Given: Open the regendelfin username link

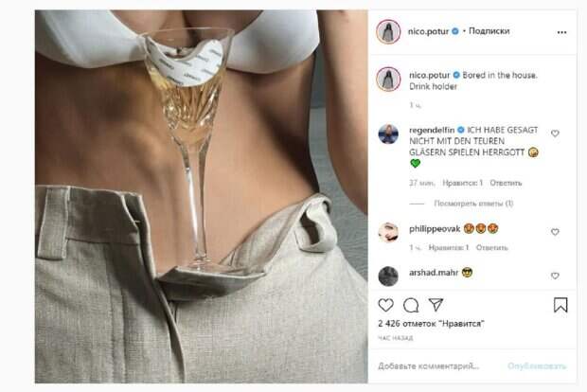Looking at the screenshot, I should coord(432,130).
